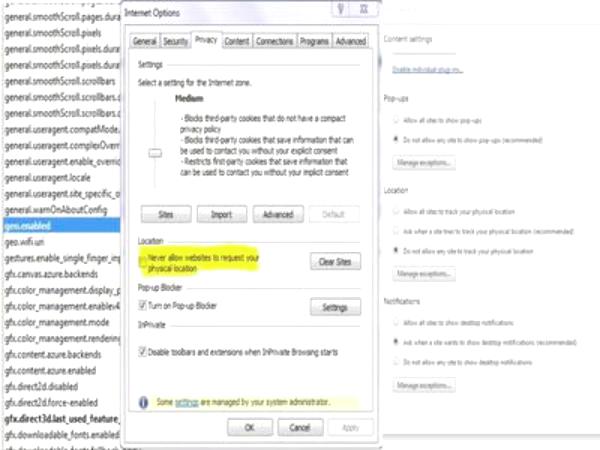Toggle the Turn on Pop-up Blocker checkbox

click(142, 305)
